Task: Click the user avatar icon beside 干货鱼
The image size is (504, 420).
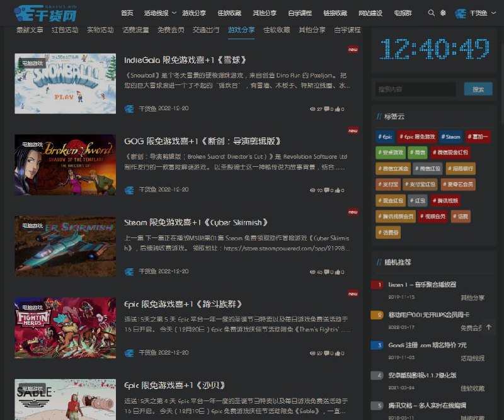Action: click(x=461, y=13)
